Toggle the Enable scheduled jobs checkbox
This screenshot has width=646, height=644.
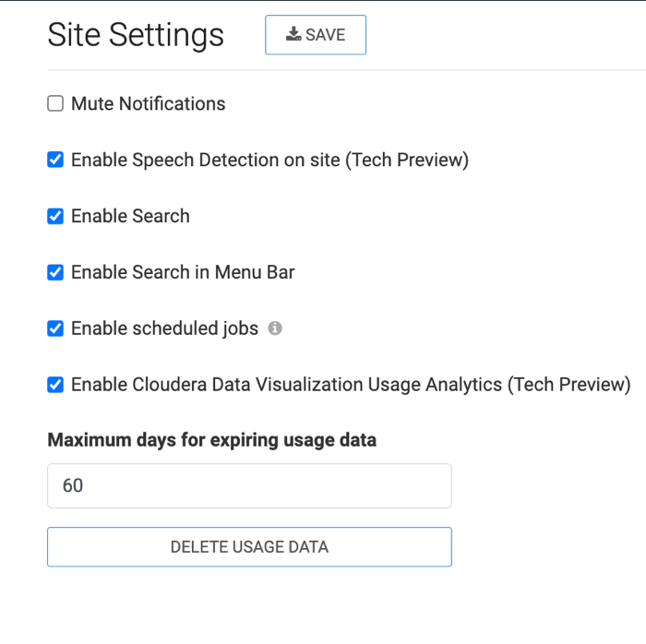[x=55, y=328]
